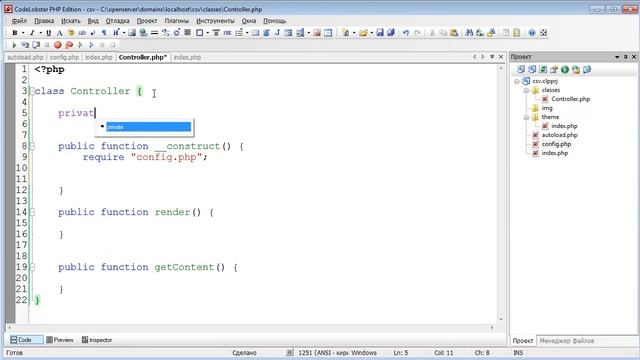Open dropdown arrow beside Open folder icon

pos(371,33)
